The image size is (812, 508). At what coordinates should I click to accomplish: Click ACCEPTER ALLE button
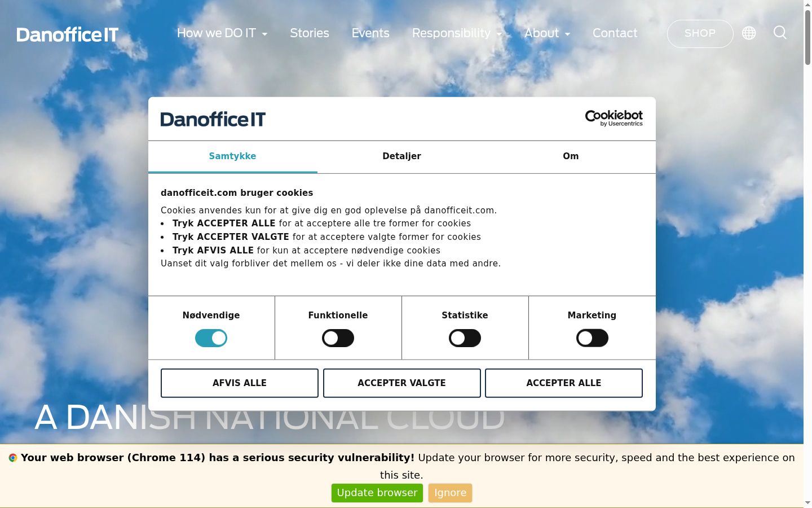(x=564, y=383)
